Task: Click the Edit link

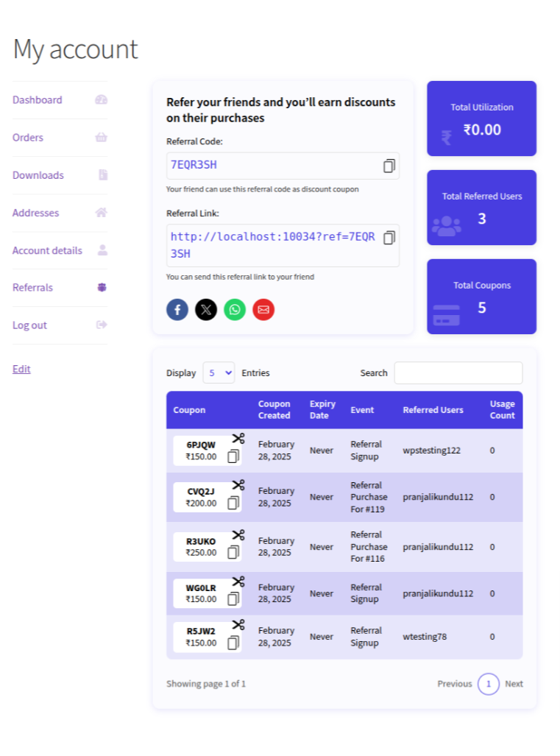Action: (21, 369)
